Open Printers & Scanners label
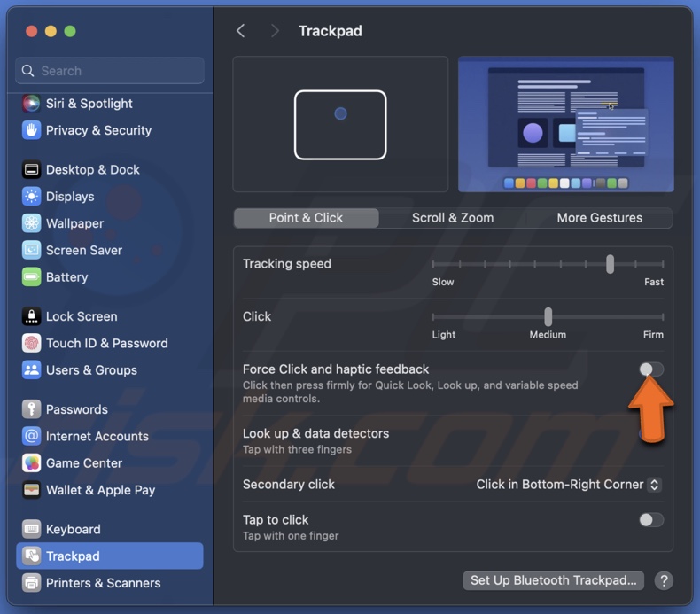Viewport: 700px width, 614px height. 103,583
